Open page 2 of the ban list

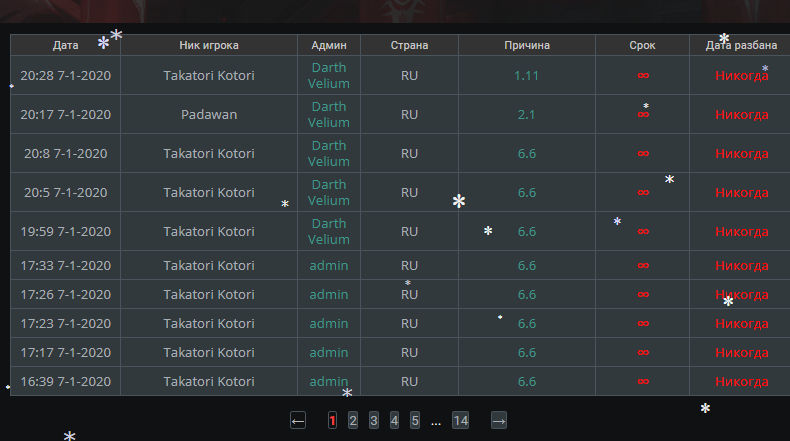click(x=353, y=421)
